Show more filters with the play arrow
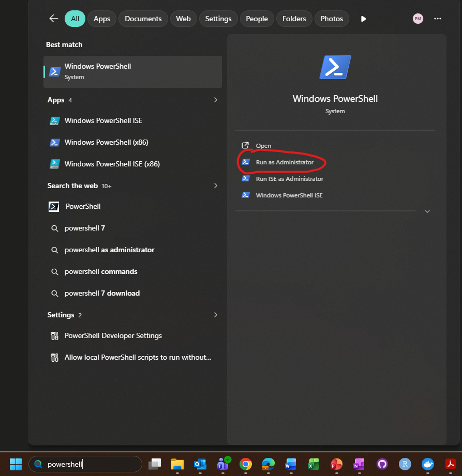462x476 pixels. pyautogui.click(x=363, y=19)
